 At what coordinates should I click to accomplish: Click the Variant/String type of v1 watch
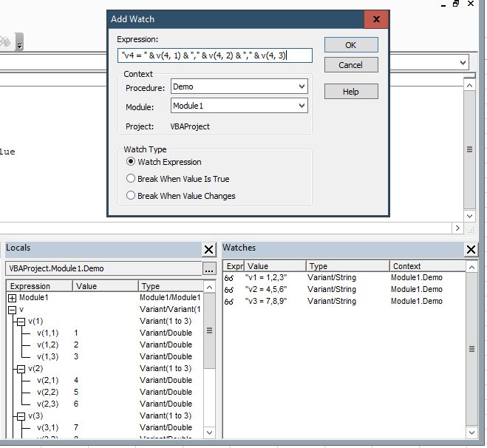[x=332, y=277]
